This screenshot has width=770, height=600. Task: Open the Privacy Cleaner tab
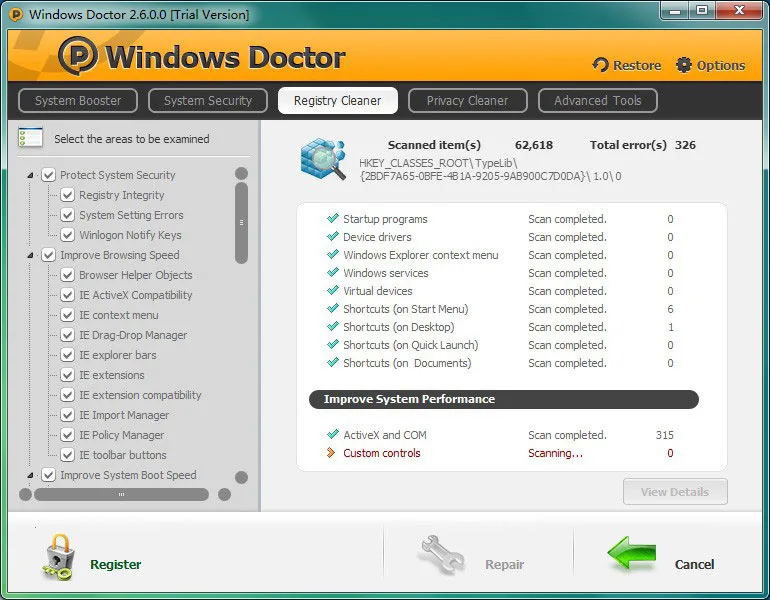pyautogui.click(x=468, y=101)
